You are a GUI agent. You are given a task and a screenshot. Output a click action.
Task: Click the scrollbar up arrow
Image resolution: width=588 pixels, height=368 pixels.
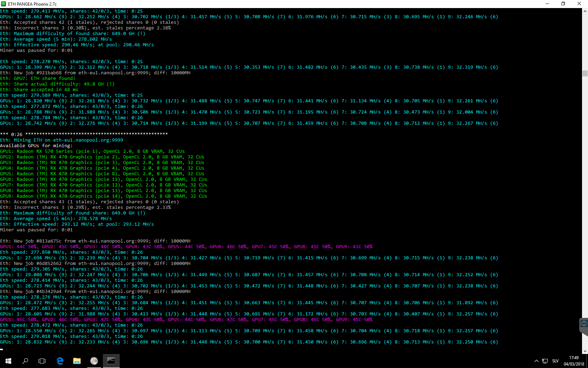[x=585, y=11]
